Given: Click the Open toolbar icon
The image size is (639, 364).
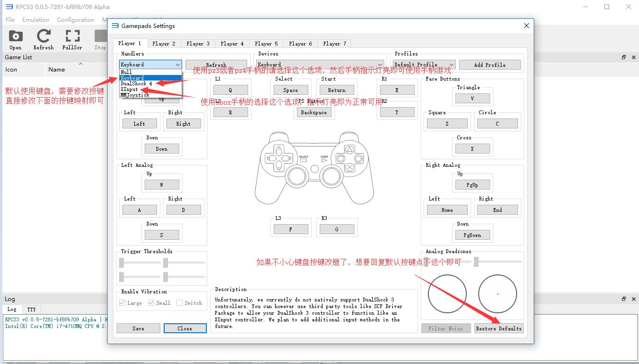Looking at the screenshot, I should click(x=15, y=39).
